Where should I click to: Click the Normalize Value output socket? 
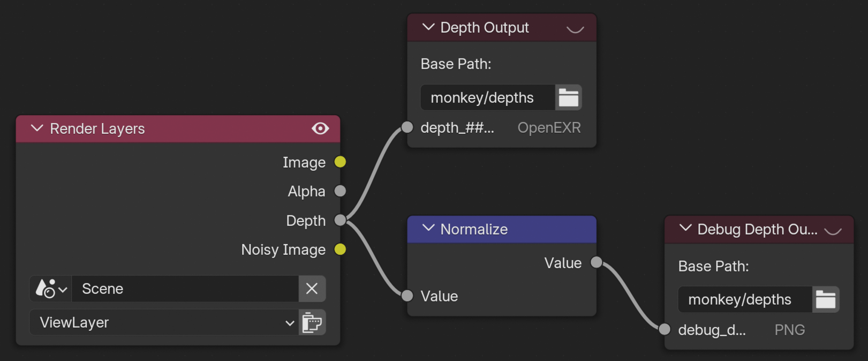coord(596,262)
